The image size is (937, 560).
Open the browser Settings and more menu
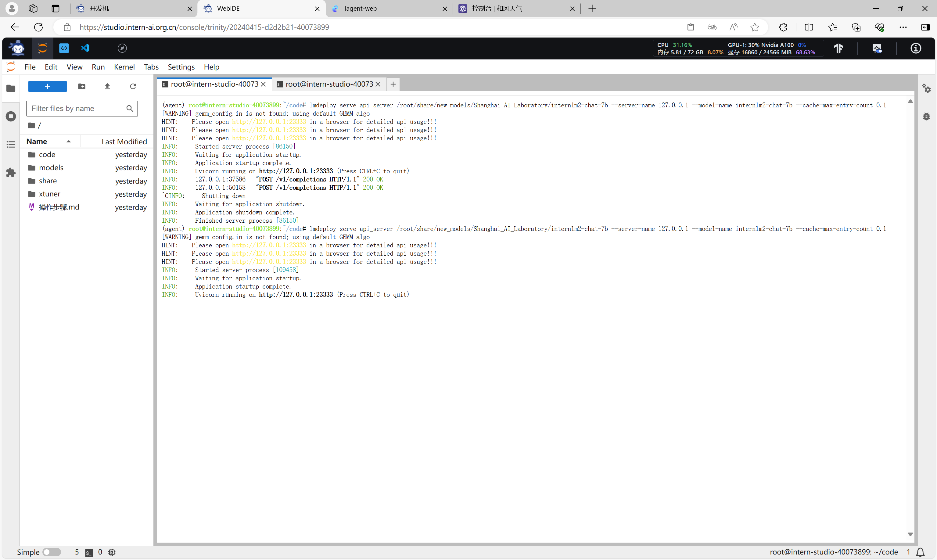coord(903,27)
